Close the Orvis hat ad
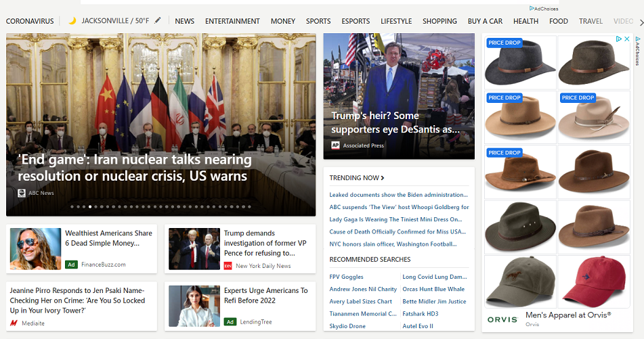 (x=627, y=39)
